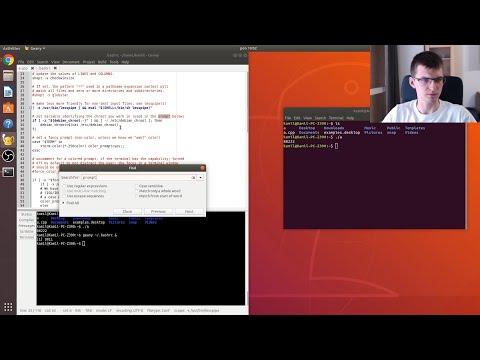Click inside Geany's embedded terminal pane
Viewport: 480px width, 360px height.
140,258
